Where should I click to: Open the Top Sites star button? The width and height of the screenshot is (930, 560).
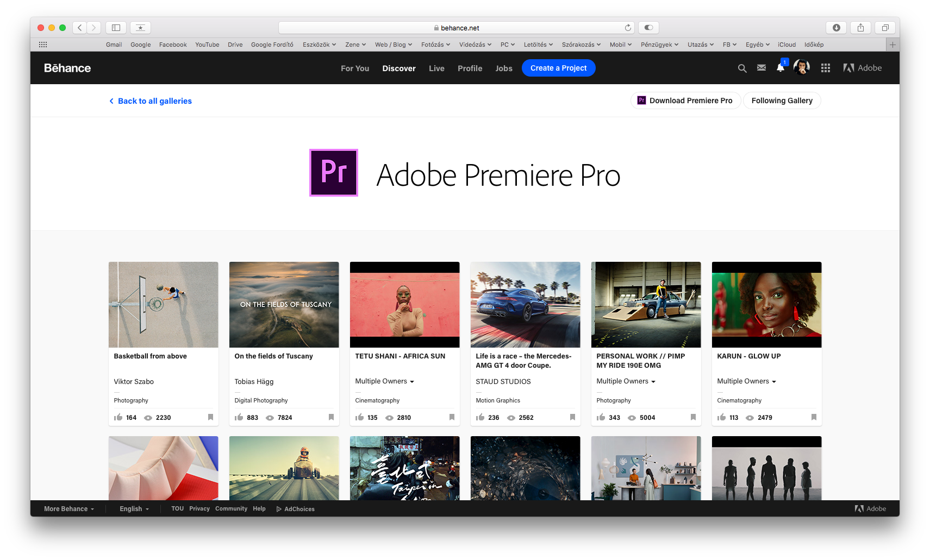[140, 28]
